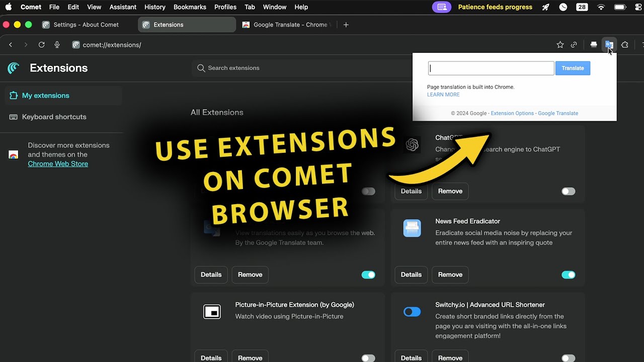This screenshot has height=362, width=644.
Task: Open the rocket icon in menu bar
Action: (x=545, y=7)
